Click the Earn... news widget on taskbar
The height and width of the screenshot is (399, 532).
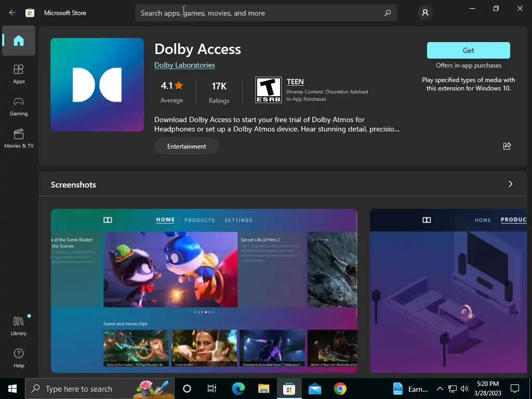(410, 389)
